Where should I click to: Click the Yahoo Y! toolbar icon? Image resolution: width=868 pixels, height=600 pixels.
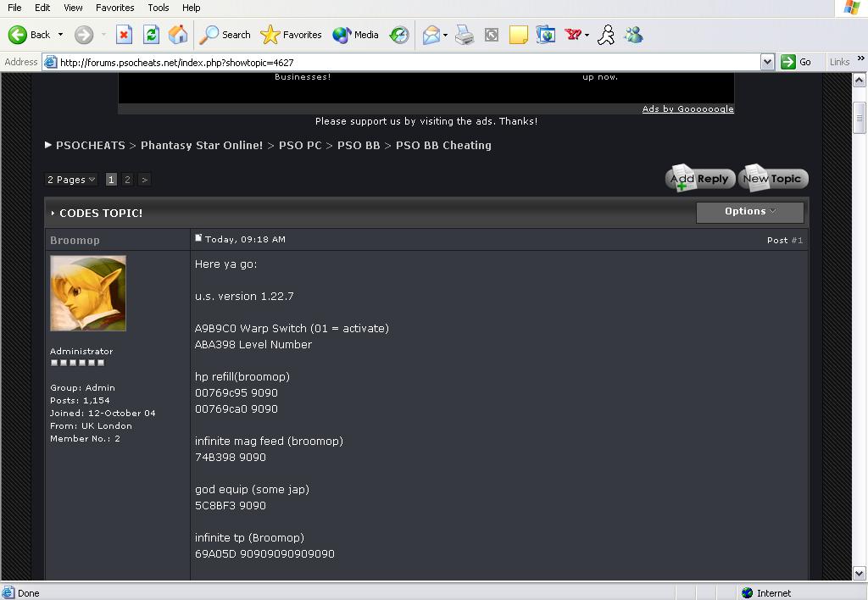[573, 35]
